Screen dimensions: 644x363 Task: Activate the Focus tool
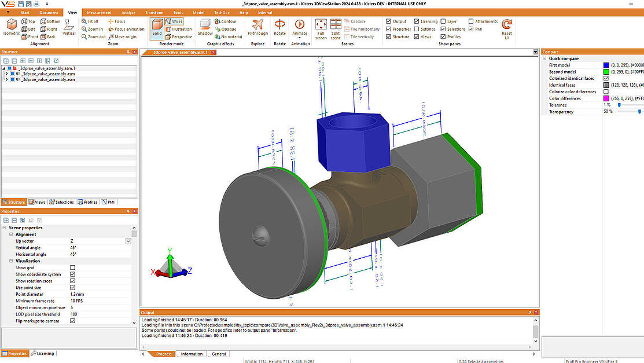(117, 21)
